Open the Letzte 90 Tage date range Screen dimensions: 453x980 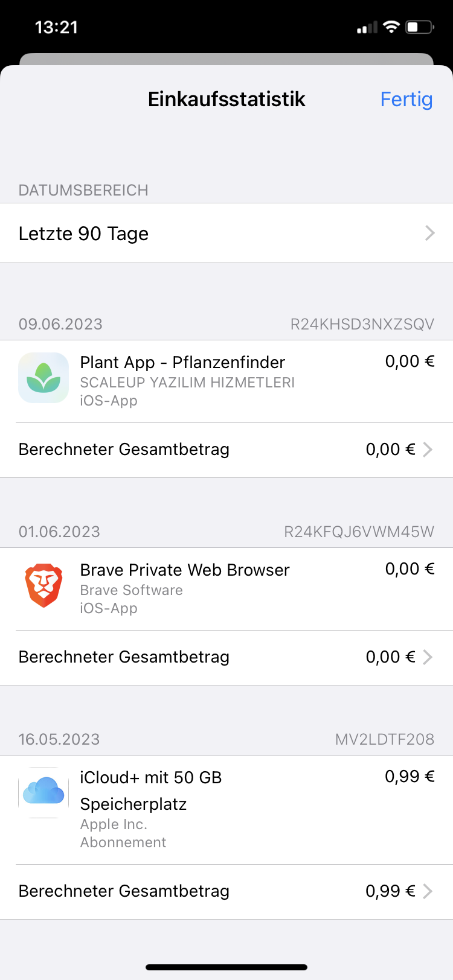point(226,234)
